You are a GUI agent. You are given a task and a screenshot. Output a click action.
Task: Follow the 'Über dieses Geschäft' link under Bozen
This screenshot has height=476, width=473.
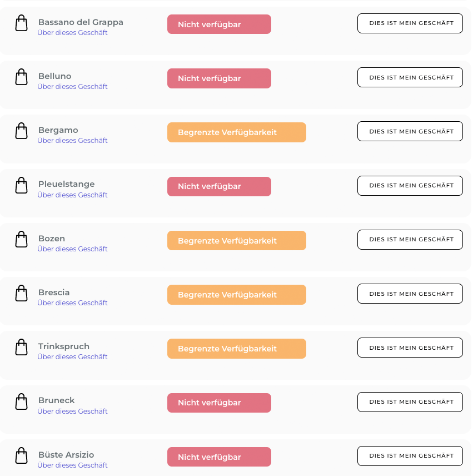[x=72, y=249]
